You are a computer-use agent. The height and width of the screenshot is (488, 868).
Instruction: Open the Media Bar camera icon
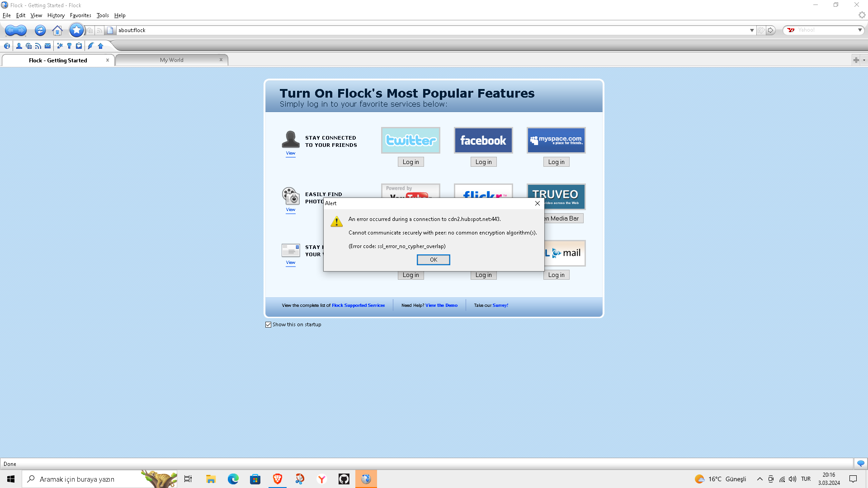coord(28,46)
